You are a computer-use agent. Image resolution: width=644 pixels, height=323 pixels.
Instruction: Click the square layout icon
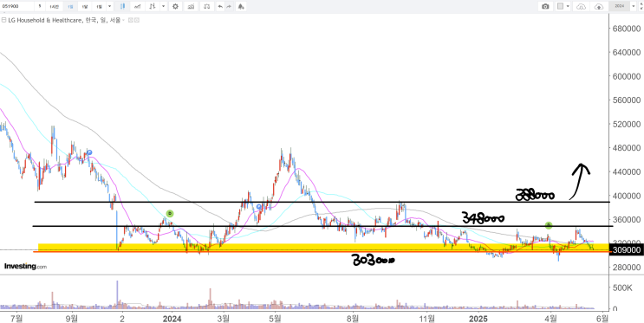[x=560, y=6]
